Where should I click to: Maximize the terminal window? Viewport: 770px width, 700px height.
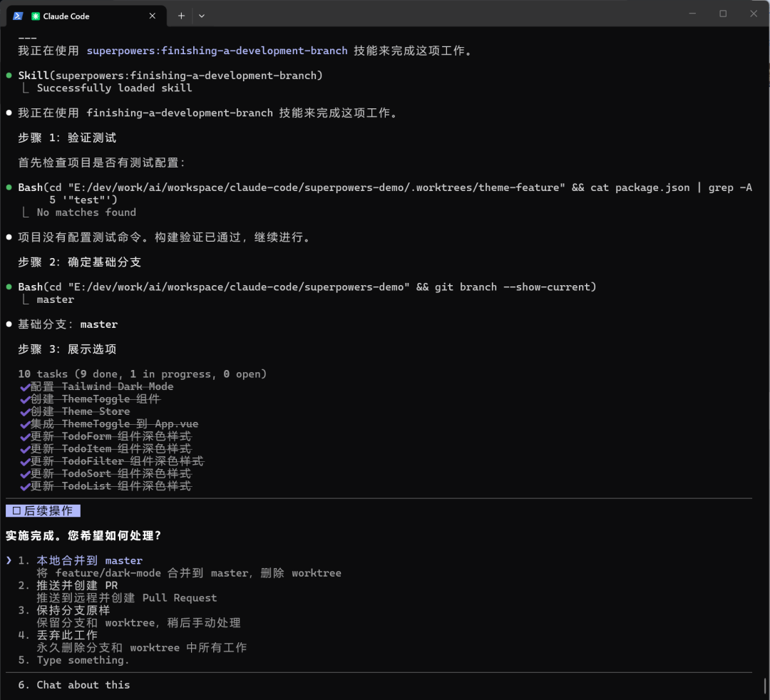click(723, 14)
